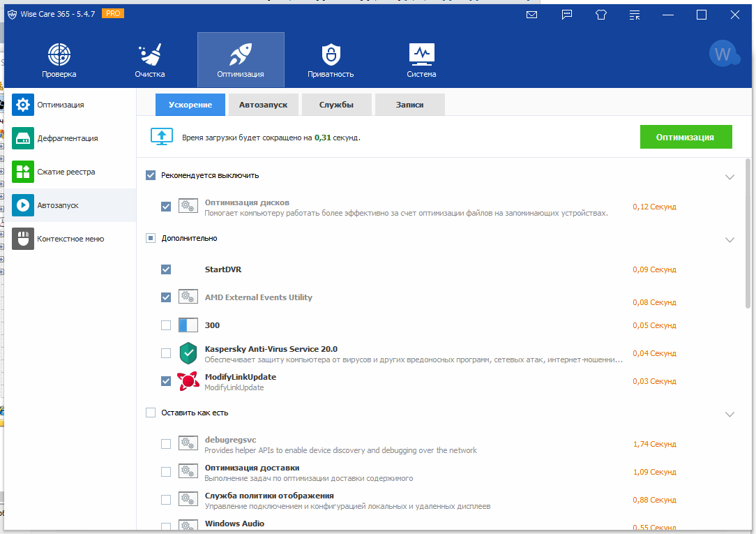Viewport: 756px width, 534px height.
Task: Collapse the Дополнительно section chevron
Action: click(729, 239)
